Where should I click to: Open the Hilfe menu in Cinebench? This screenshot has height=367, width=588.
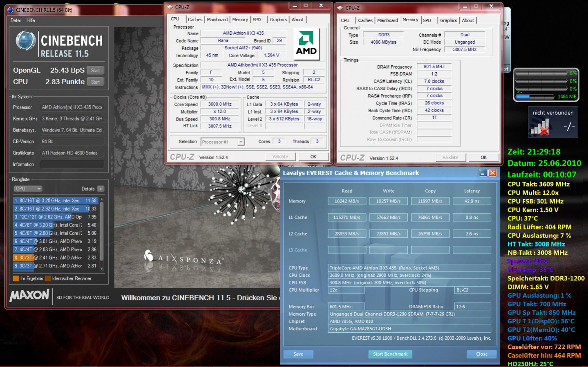31,20
